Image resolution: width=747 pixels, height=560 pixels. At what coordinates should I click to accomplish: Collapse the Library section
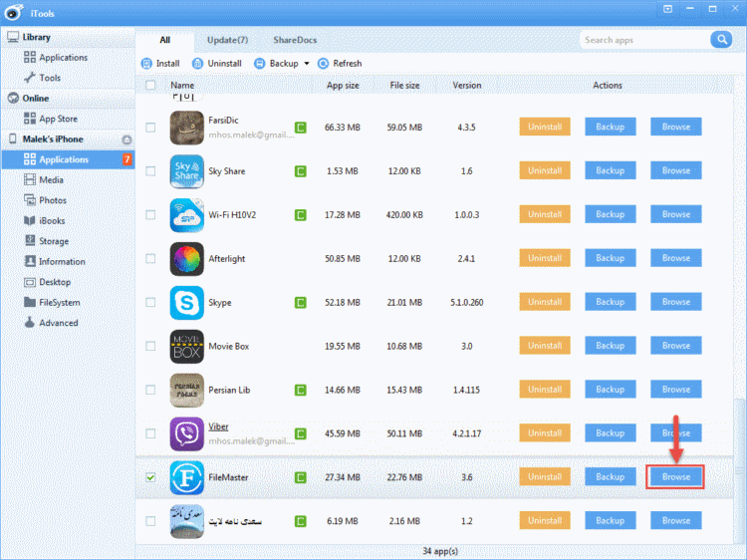click(68, 37)
